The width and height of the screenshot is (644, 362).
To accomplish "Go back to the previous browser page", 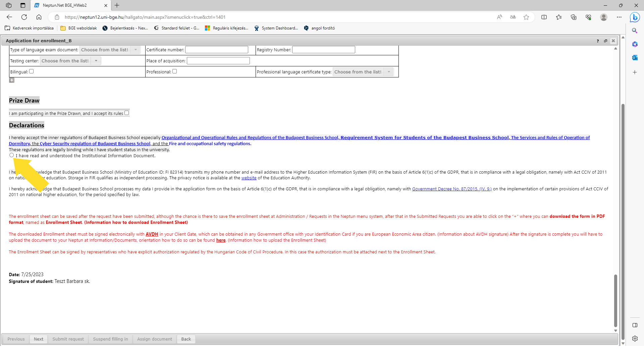I will [x=9, y=17].
